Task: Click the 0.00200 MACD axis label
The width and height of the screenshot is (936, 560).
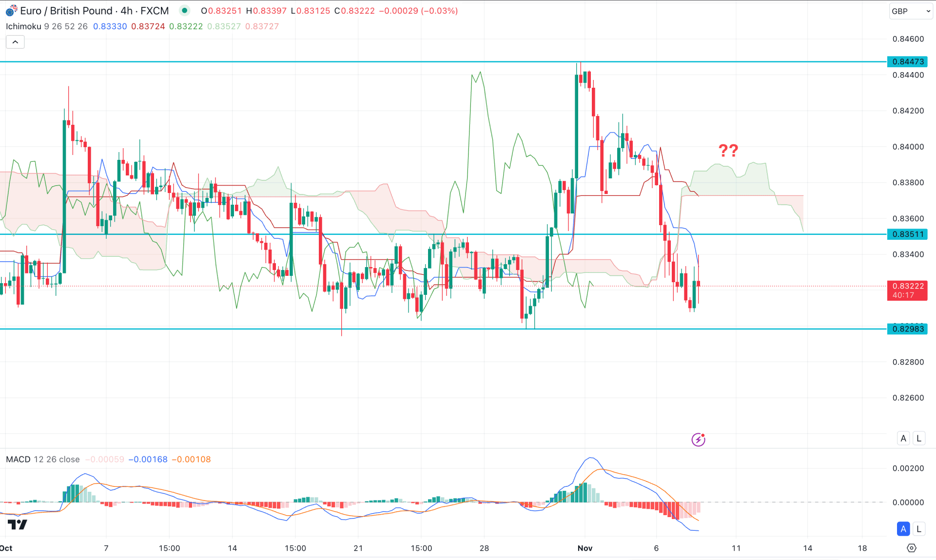Action: pyautogui.click(x=908, y=468)
